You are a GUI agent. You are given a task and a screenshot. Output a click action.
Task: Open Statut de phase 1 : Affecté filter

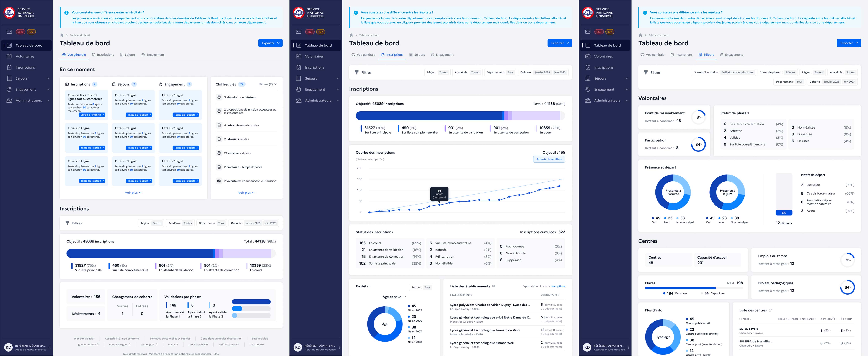pos(777,72)
